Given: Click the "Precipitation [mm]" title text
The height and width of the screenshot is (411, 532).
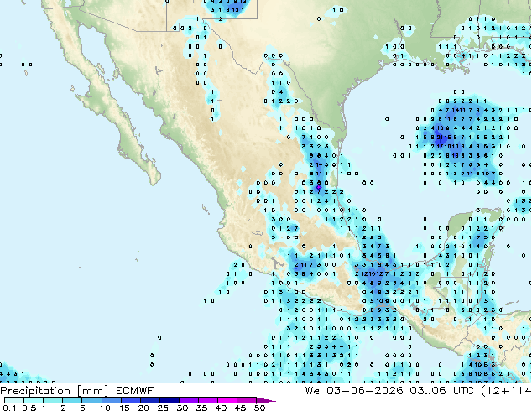Looking at the screenshot, I should (55, 391).
